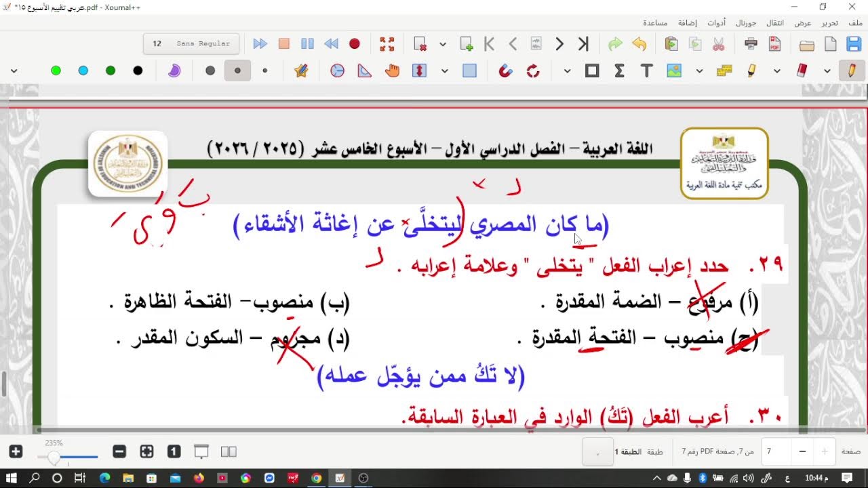This screenshot has width=868, height=488.
Task: Select the Draw Rectangle tool
Action: (592, 70)
